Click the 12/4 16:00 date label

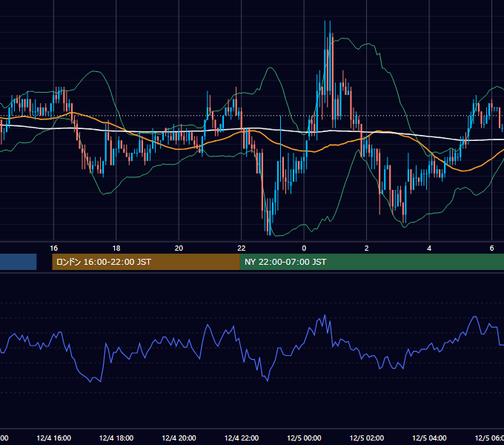(x=53, y=438)
